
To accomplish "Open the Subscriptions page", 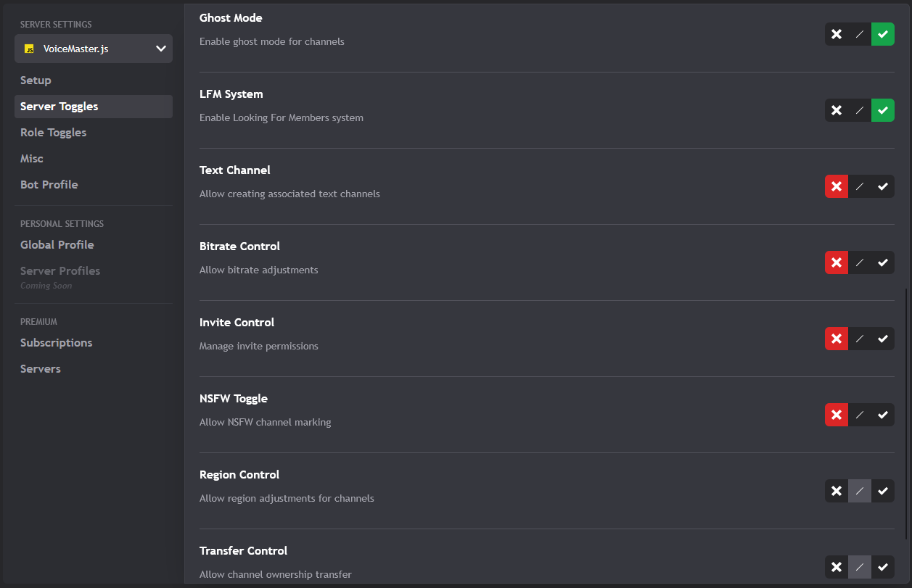I will point(56,342).
